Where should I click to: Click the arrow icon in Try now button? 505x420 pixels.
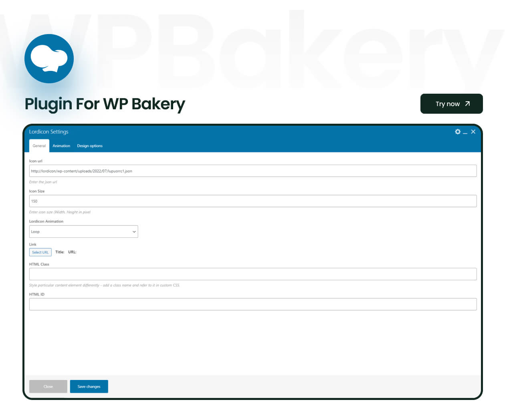coord(467,104)
